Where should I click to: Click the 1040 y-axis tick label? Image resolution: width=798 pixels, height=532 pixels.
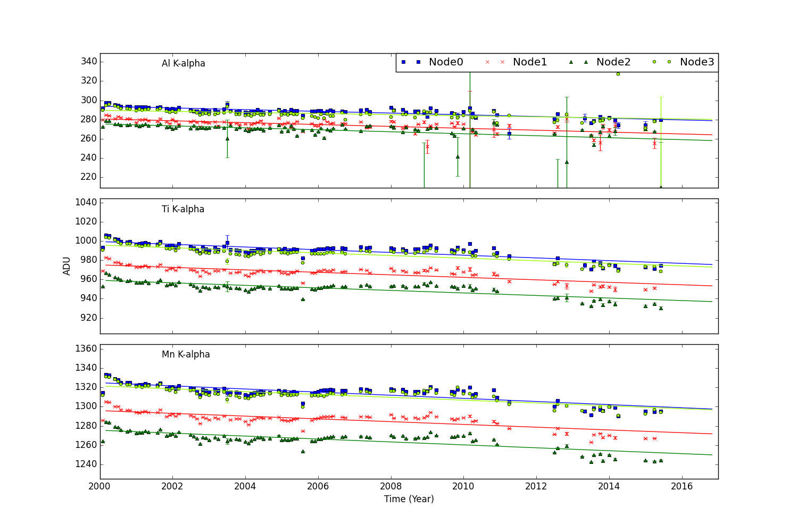(x=86, y=202)
